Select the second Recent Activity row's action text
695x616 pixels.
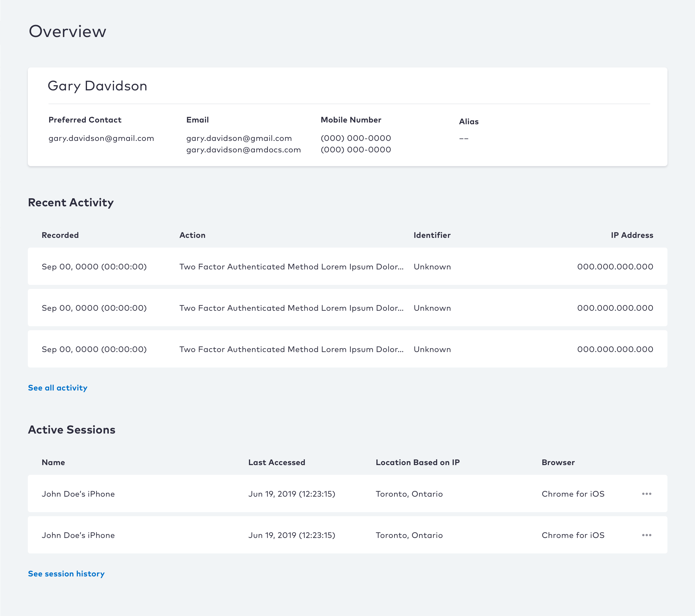click(x=291, y=308)
